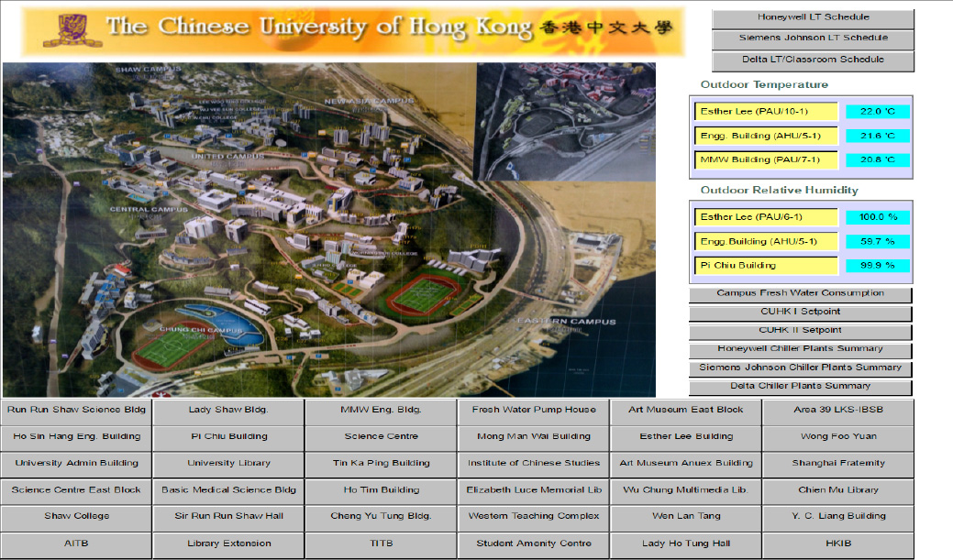Open Delta LT/Classroom Schedule
This screenshot has height=560, width=953.
click(x=813, y=60)
